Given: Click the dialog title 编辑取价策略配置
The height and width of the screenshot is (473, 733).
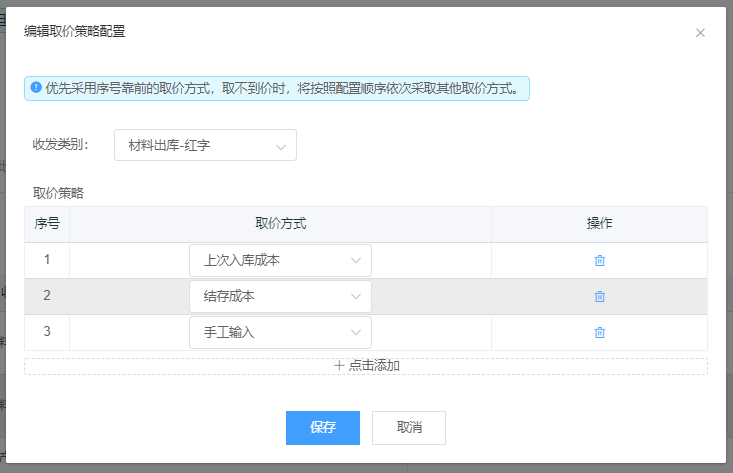Looking at the screenshot, I should pos(75,32).
